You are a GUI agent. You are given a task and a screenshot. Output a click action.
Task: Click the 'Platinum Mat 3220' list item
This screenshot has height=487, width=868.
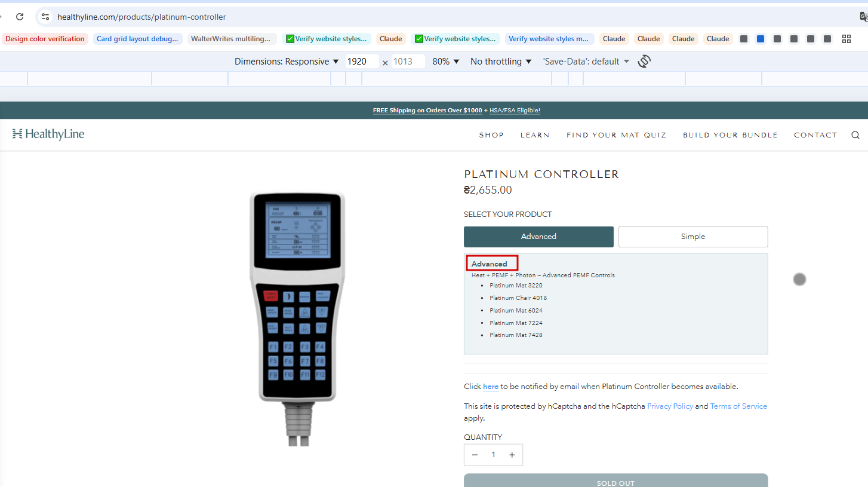click(516, 286)
